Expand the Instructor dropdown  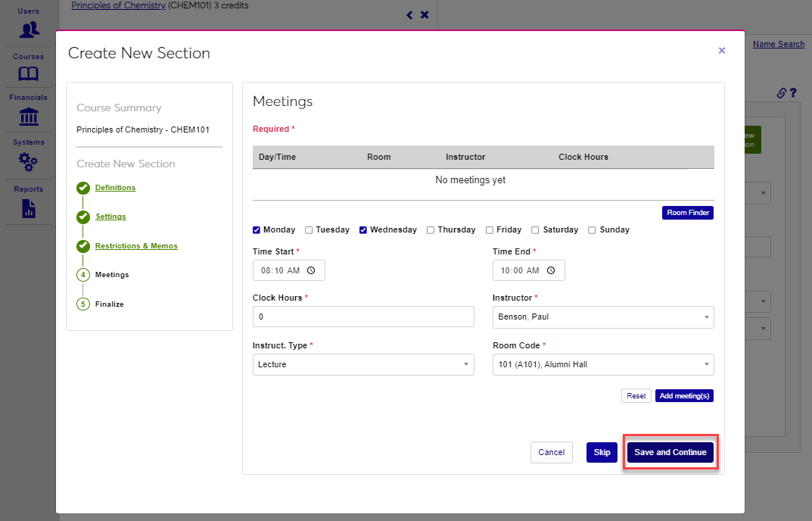pos(602,317)
